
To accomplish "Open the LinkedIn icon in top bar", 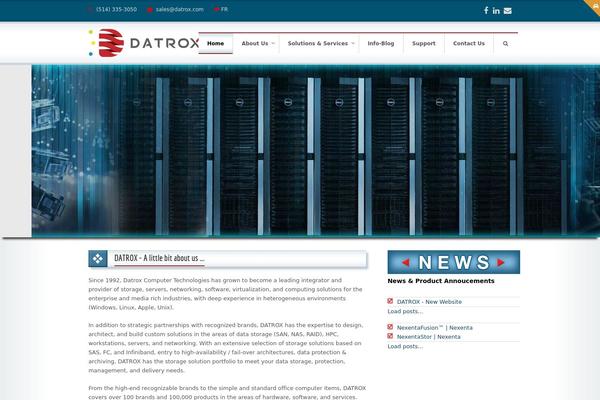I will 496,11.
